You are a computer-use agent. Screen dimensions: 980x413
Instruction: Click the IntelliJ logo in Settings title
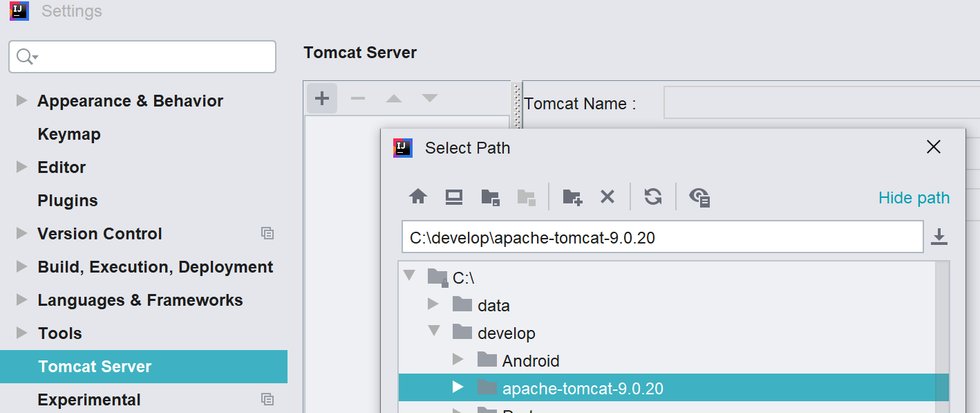[19, 11]
